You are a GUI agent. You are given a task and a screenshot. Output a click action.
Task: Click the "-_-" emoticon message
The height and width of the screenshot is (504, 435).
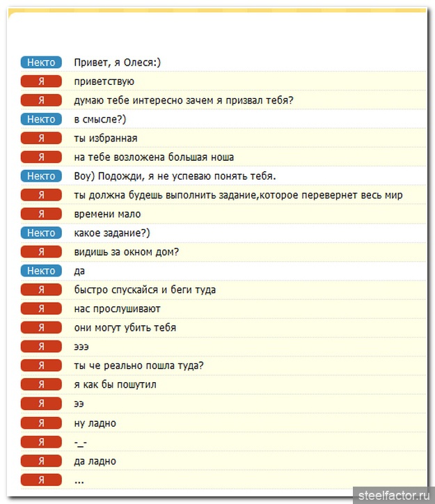pyautogui.click(x=80, y=443)
